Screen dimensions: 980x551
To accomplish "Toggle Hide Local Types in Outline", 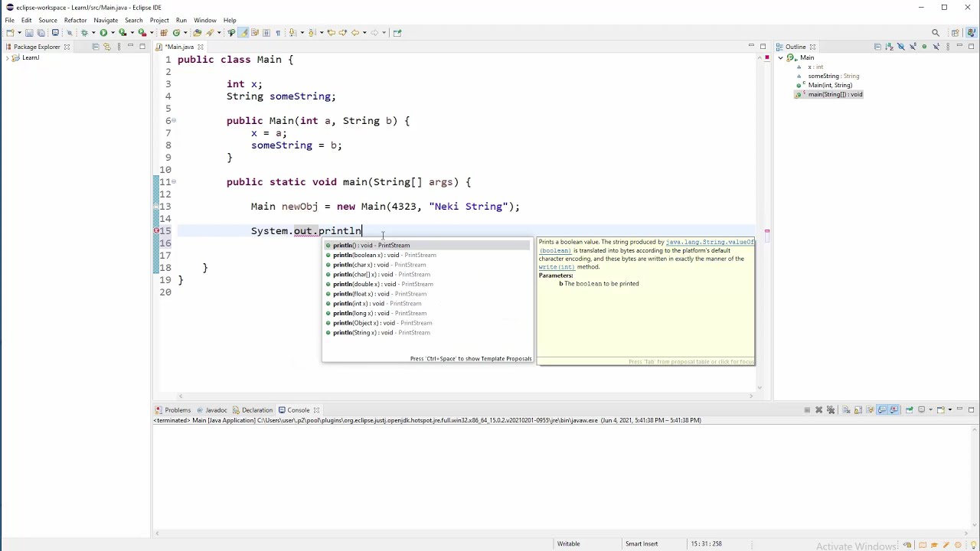I will coord(936,47).
